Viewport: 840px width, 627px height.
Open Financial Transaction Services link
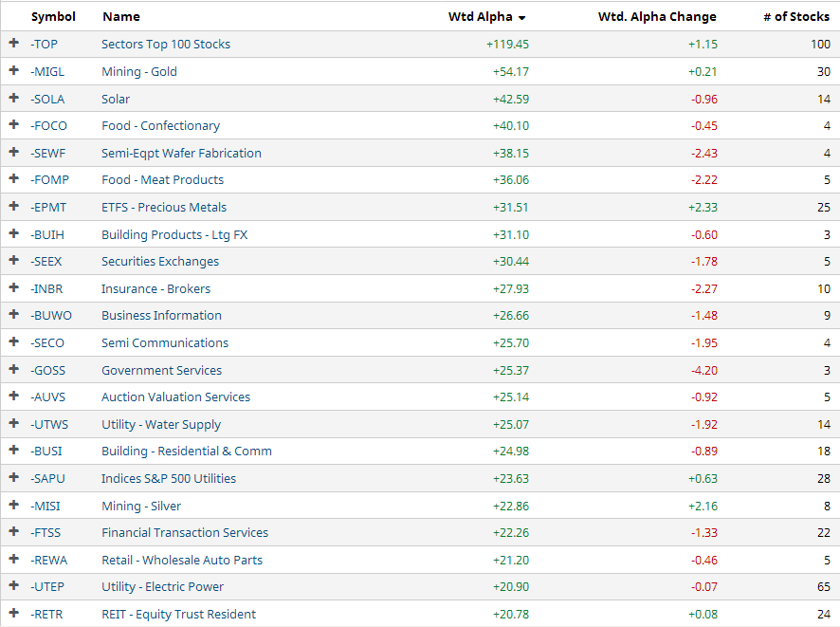(x=185, y=533)
